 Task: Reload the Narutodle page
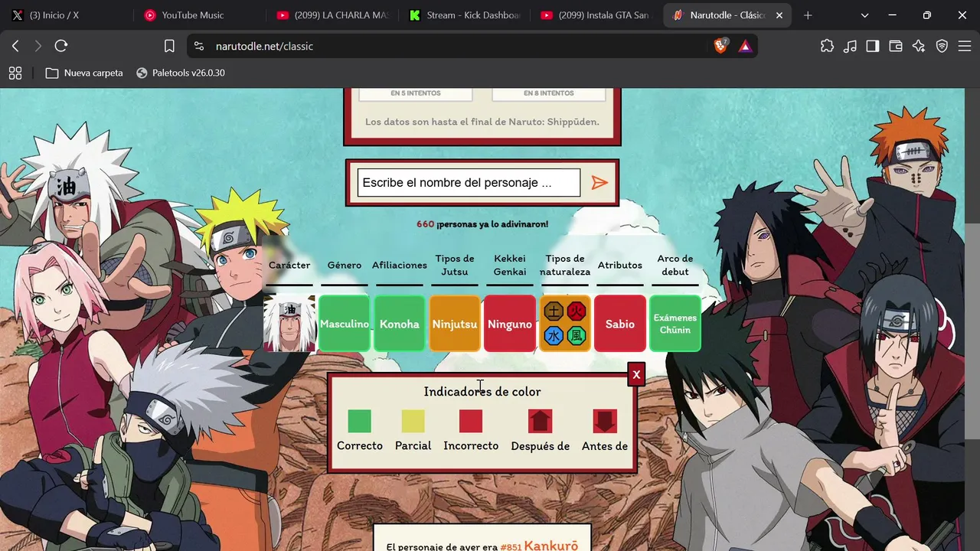(x=61, y=46)
